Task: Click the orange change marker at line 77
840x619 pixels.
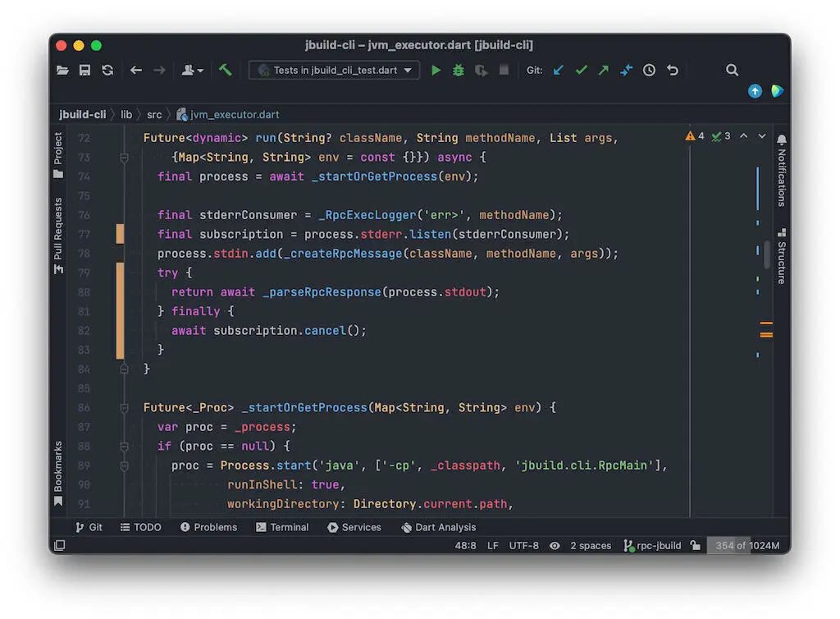Action: click(x=120, y=234)
